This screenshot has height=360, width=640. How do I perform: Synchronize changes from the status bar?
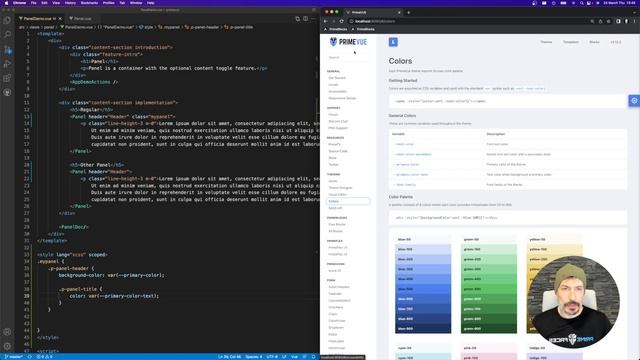coord(29,357)
